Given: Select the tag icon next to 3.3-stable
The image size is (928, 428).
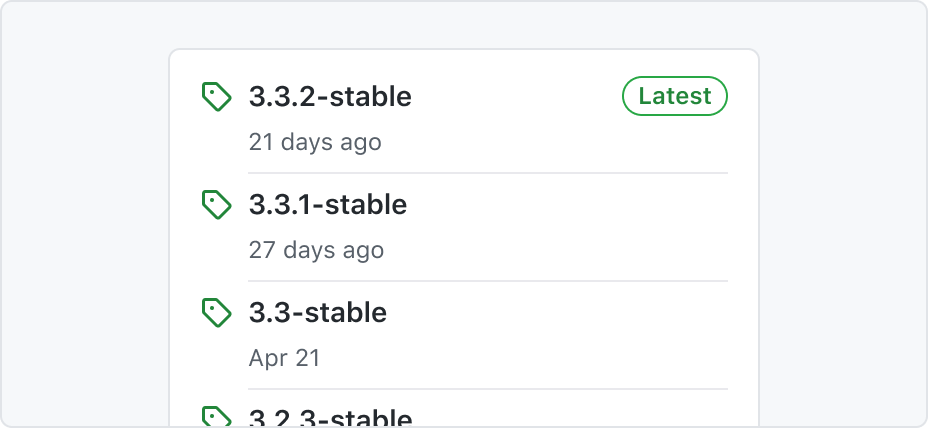Looking at the screenshot, I should coord(217,313).
